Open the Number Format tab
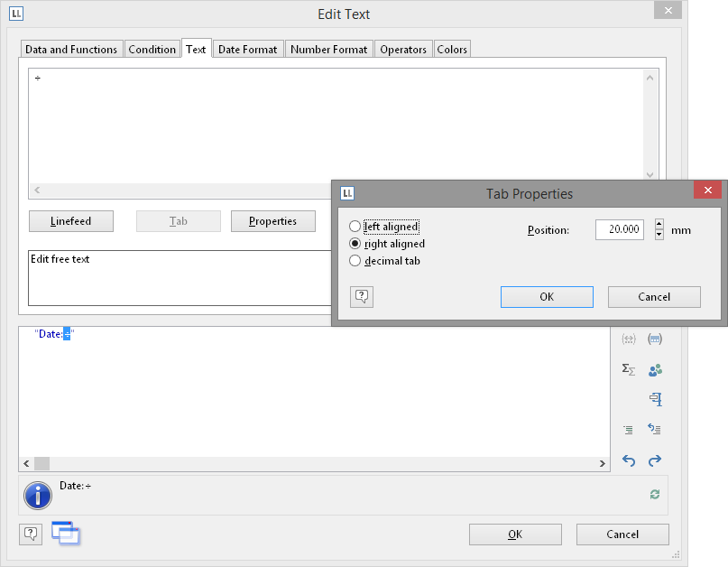The image size is (728, 567). (328, 50)
